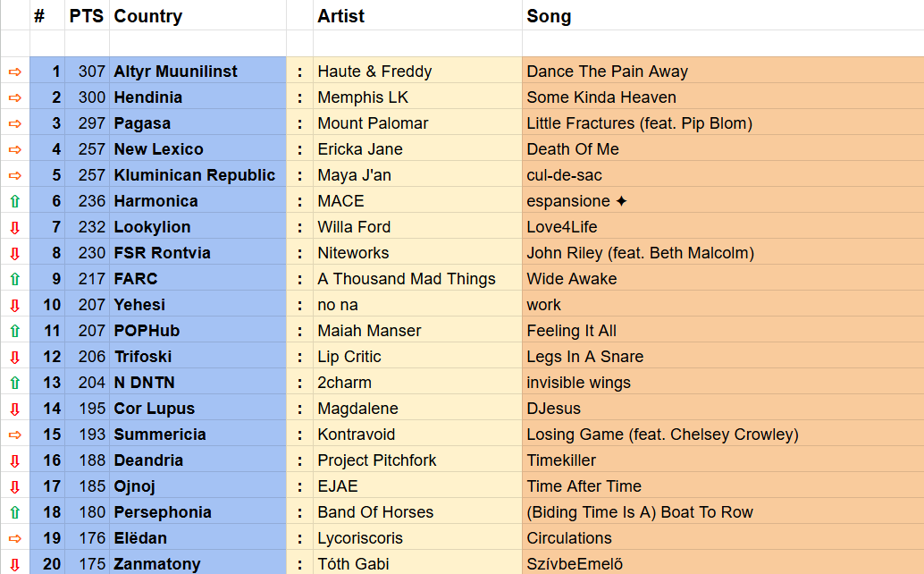Click the orange arrow beside Summericia
This screenshot has height=574, width=924.
pos(14,435)
